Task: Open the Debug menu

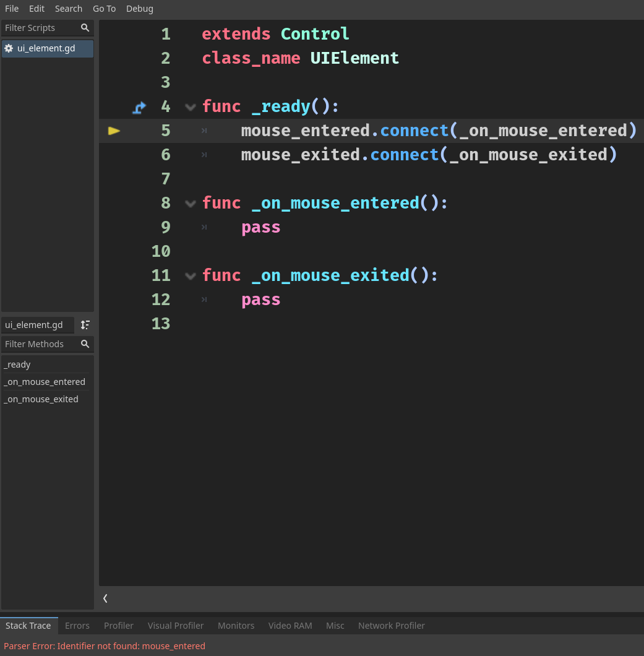Action: [x=139, y=9]
